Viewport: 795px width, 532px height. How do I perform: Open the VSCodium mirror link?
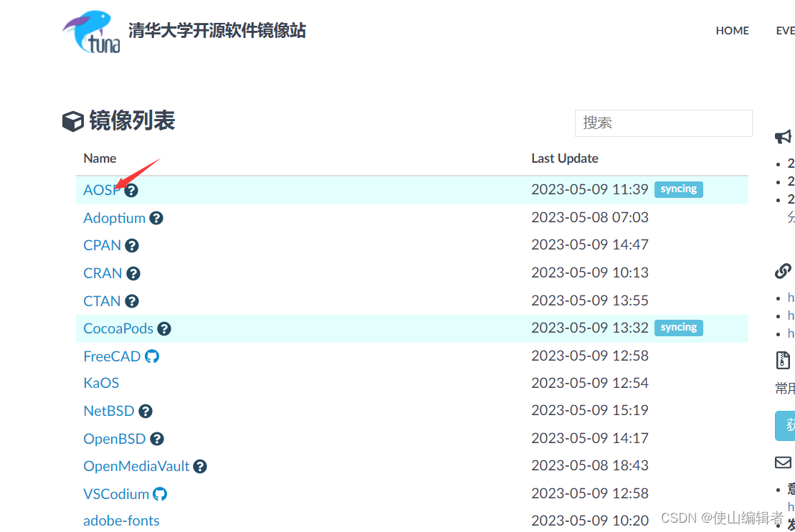(x=115, y=494)
